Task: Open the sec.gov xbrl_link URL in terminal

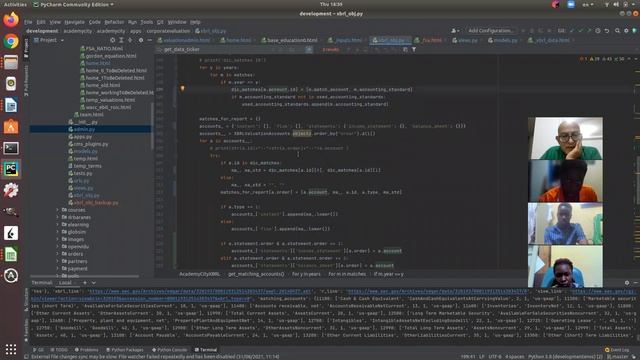Action: 200,291
